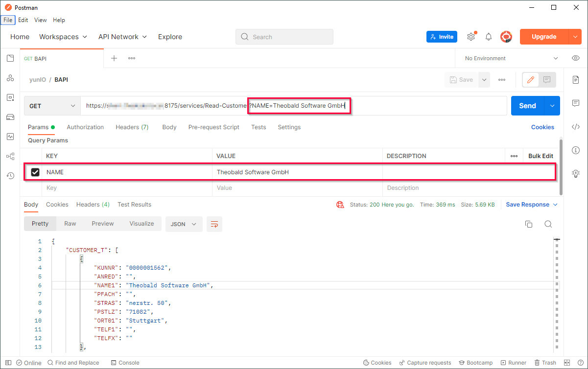The image size is (588, 369).
Task: Open the Flows sidebar icon
Action: [10, 156]
